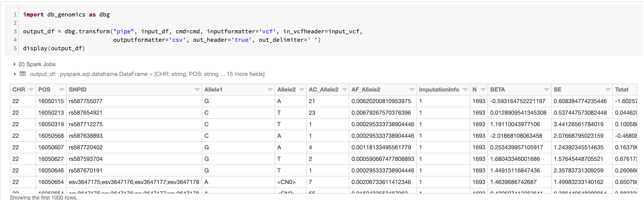Click the AF_Allele2 column sort arrow

[x=411, y=90]
